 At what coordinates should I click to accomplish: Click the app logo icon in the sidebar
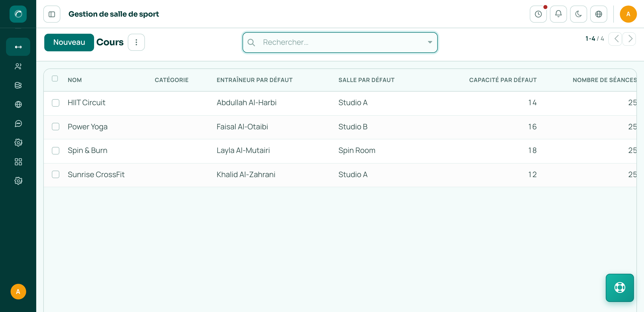click(18, 14)
